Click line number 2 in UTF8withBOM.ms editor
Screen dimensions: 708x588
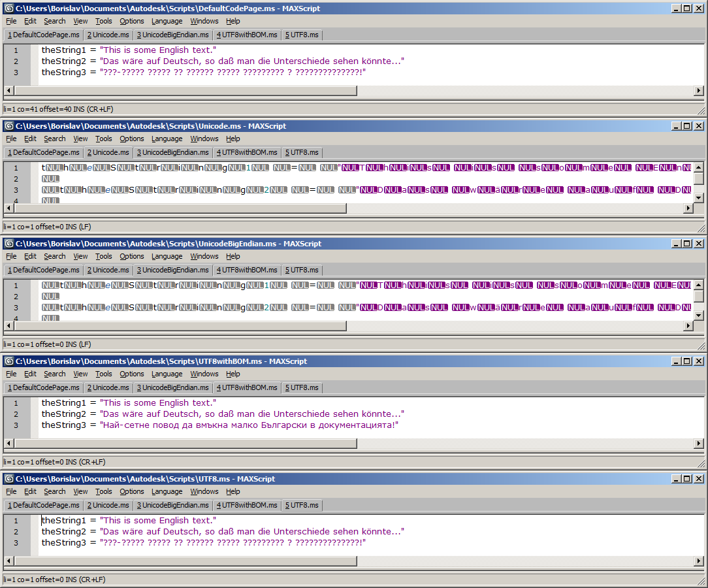click(x=16, y=414)
